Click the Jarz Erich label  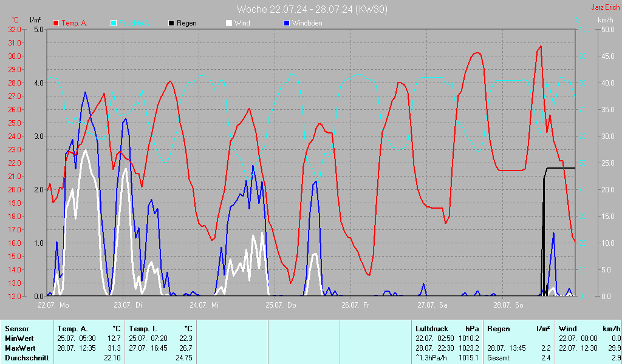pyautogui.click(x=605, y=8)
